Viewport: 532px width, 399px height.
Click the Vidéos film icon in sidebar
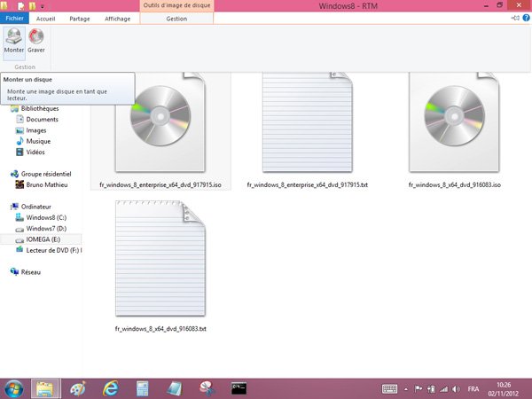[20, 152]
